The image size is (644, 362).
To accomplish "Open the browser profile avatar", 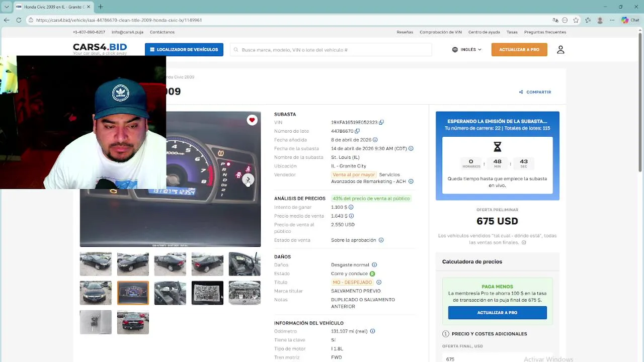I will (x=600, y=20).
